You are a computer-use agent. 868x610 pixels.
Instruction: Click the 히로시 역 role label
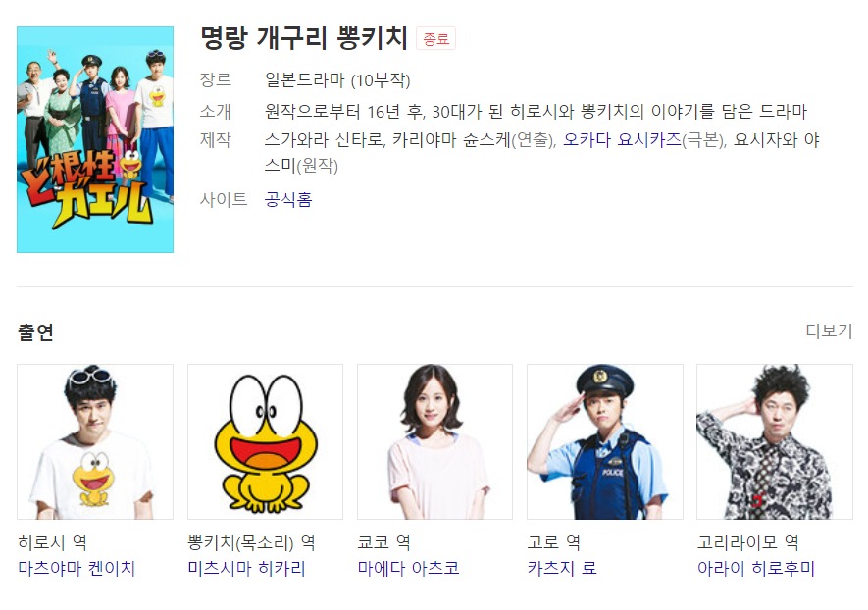point(52,542)
